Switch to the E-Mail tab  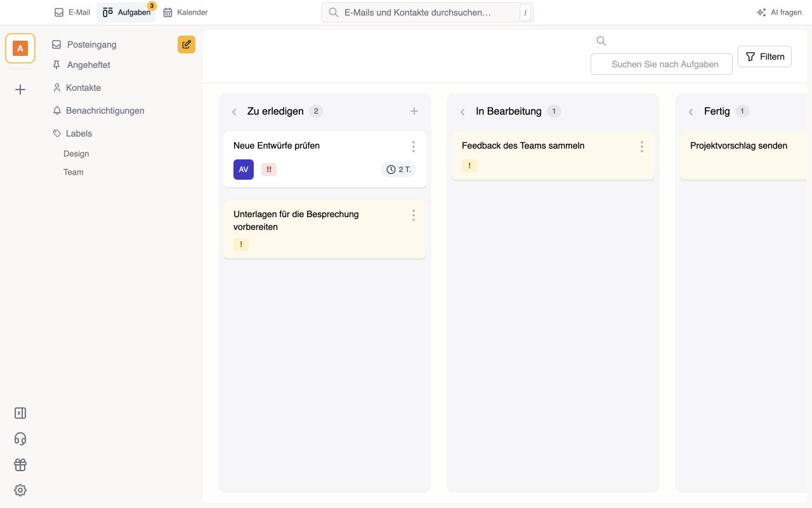(x=72, y=12)
